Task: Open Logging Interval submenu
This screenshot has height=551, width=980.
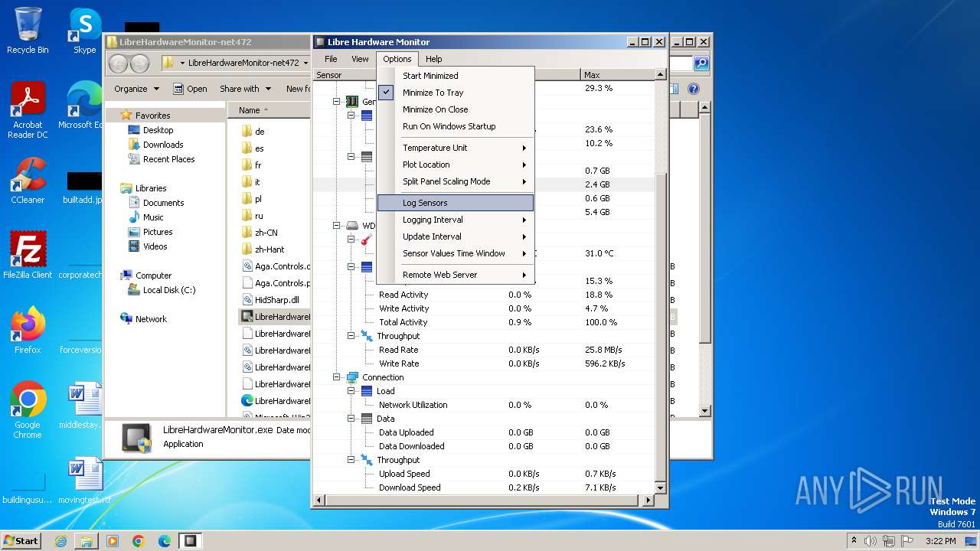Action: 456,220
